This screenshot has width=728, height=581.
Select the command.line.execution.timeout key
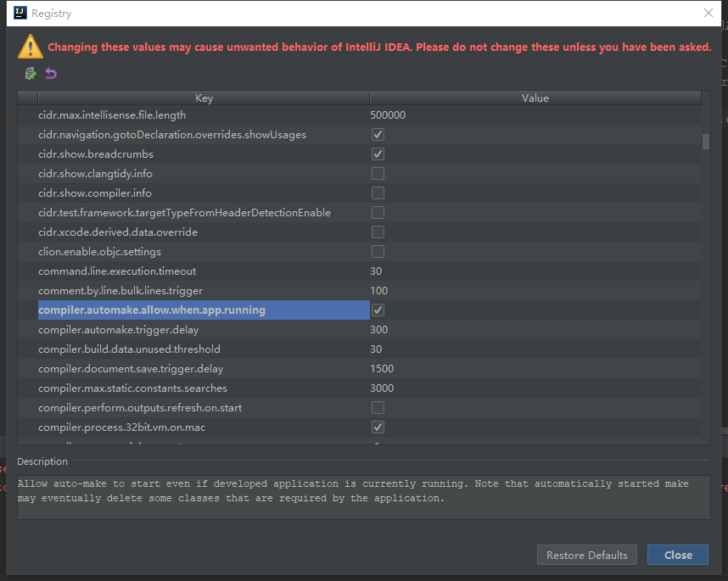[117, 271]
